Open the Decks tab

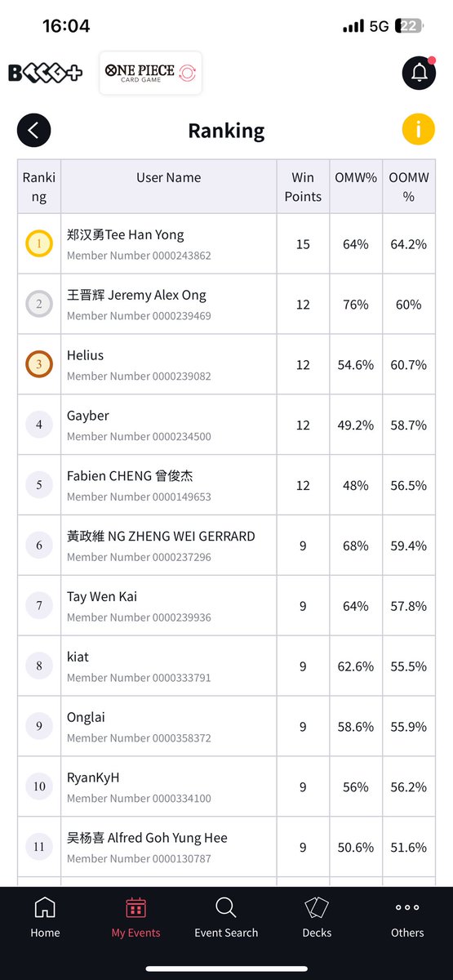click(x=317, y=918)
